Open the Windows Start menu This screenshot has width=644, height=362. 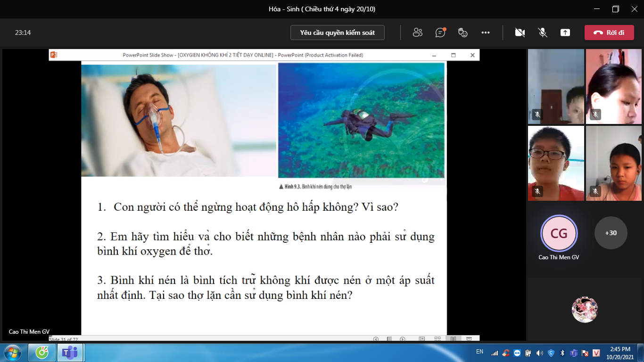(x=12, y=353)
